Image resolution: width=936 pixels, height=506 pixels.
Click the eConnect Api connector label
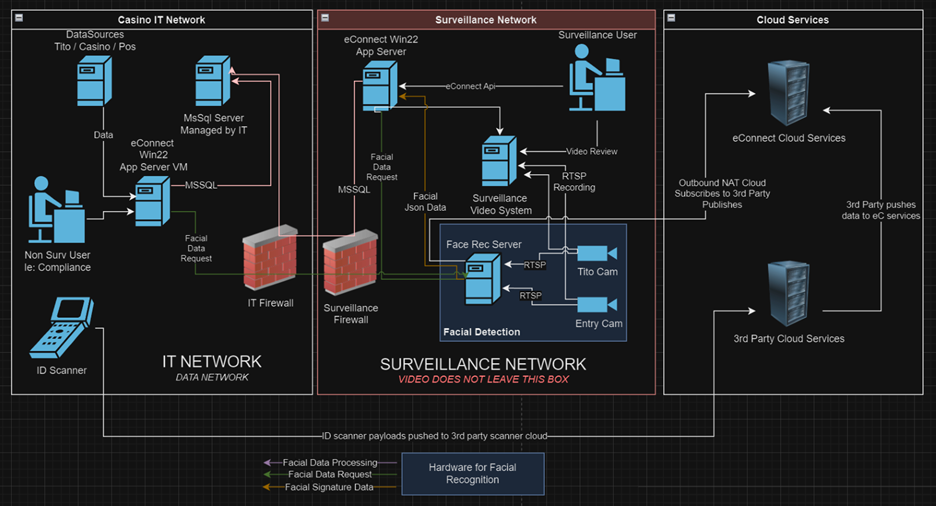point(470,86)
